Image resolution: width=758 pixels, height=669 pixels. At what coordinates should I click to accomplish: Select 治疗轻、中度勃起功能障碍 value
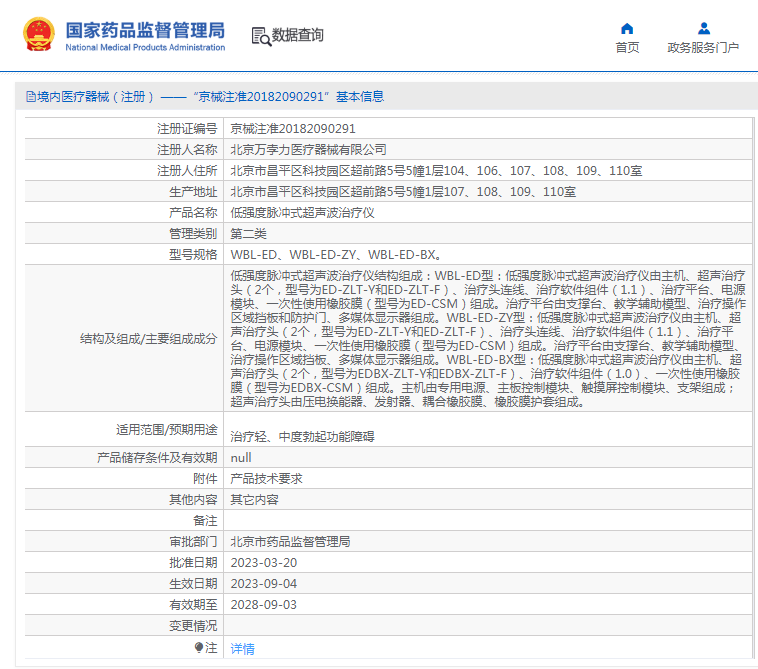point(302,436)
